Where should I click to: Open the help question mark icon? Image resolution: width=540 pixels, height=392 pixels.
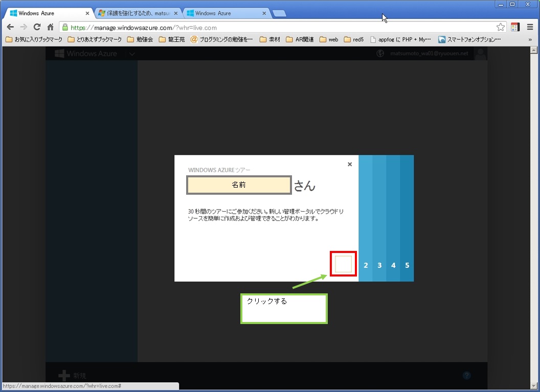pos(467,376)
